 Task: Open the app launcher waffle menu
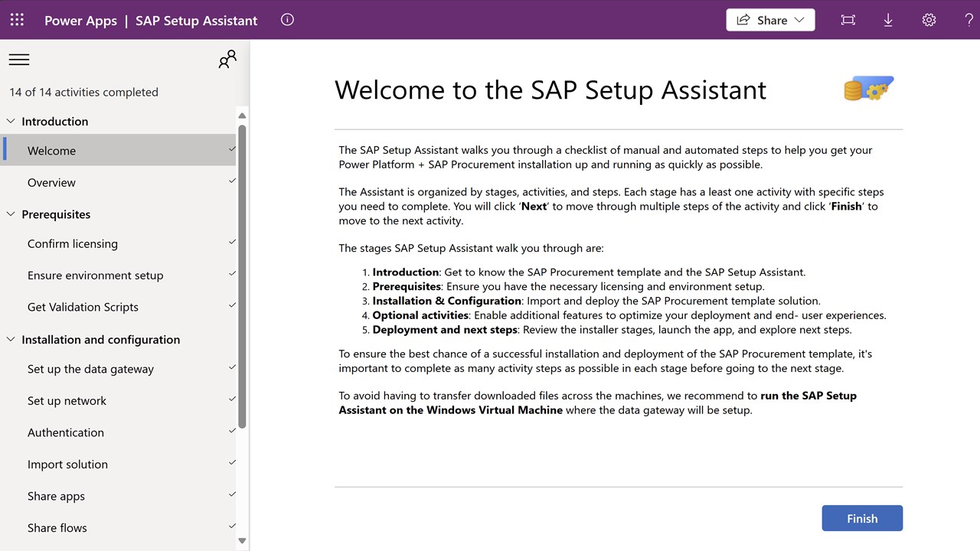coord(17,20)
